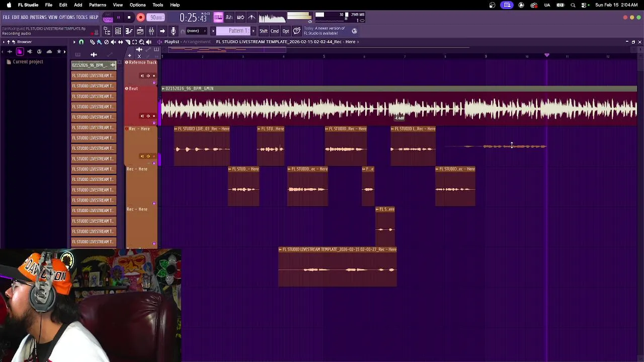Toggle the round record button in the transport

141,18
